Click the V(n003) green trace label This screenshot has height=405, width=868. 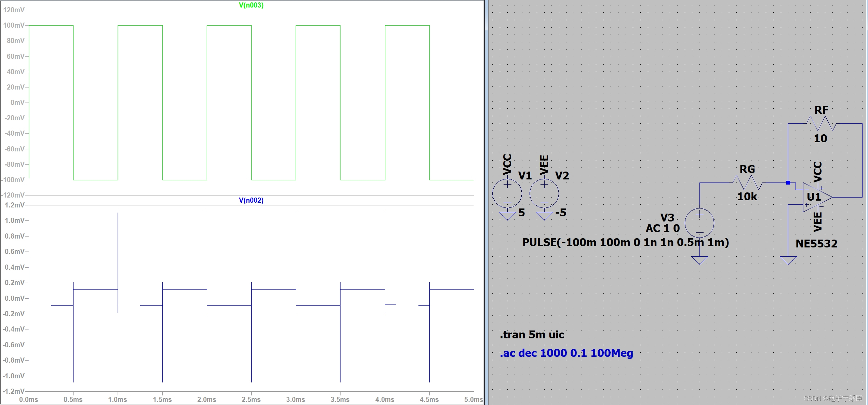(x=251, y=5)
